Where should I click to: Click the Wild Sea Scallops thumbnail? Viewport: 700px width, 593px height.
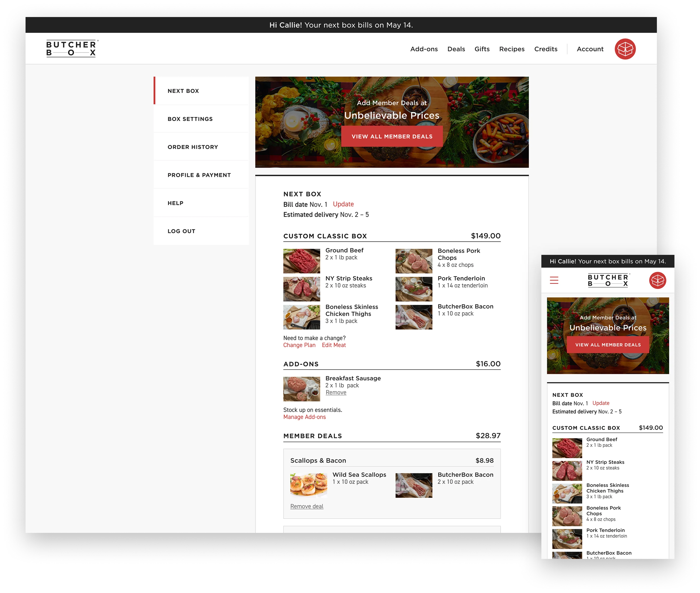point(308,485)
